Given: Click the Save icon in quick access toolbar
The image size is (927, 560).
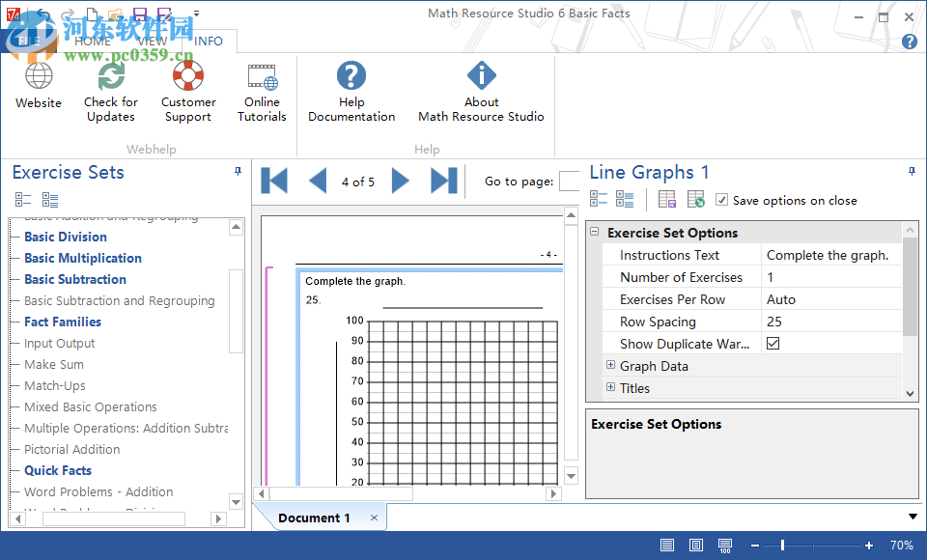Looking at the screenshot, I should click(x=138, y=13).
